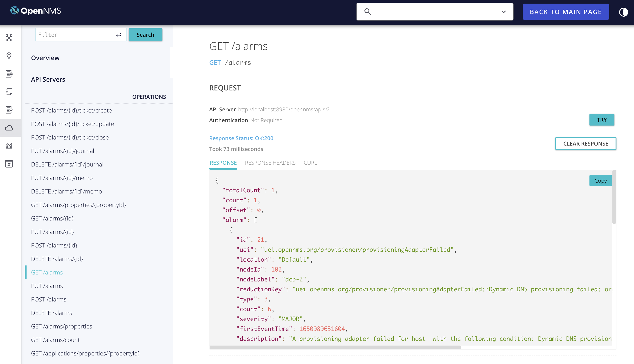Click Filter input field in sidebar
Image resolution: width=634 pixels, height=364 pixels.
(81, 35)
